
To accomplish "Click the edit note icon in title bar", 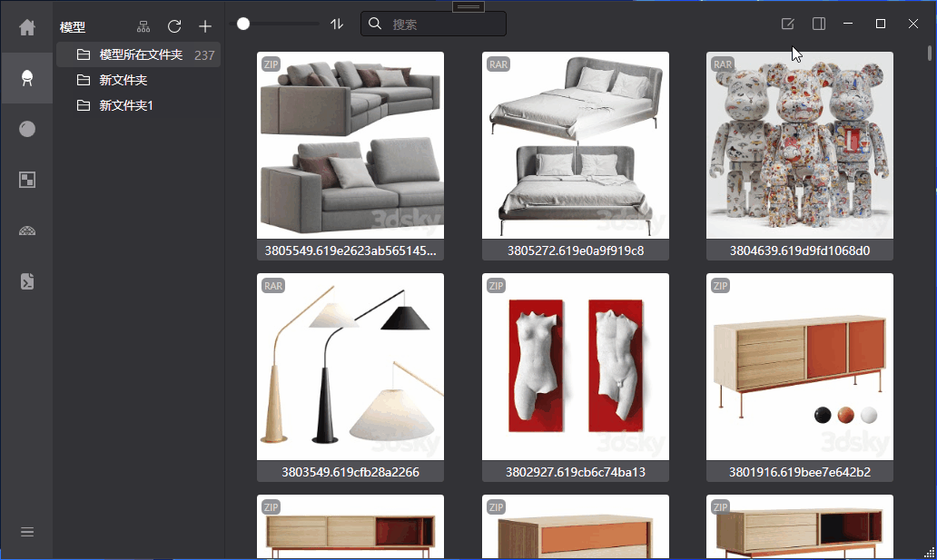I will click(x=788, y=24).
